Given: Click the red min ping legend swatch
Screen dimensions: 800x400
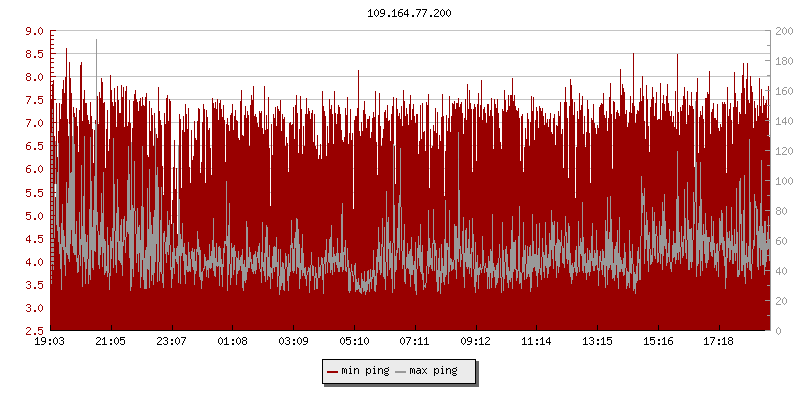Looking at the screenshot, I should click(333, 371).
